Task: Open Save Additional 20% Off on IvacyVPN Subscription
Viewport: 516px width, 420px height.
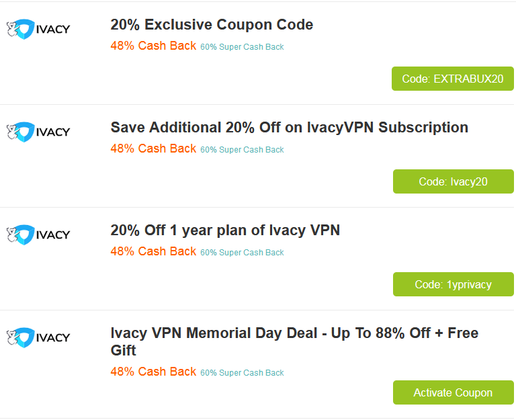Action: coord(289,128)
